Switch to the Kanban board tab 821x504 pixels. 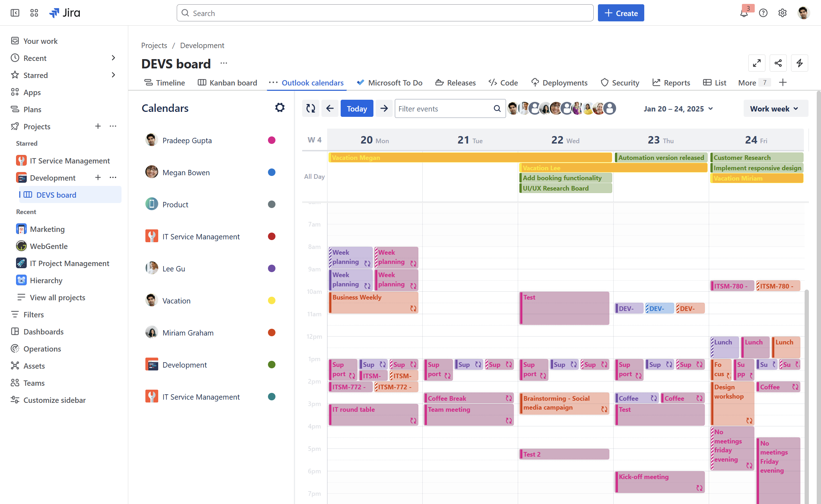tap(227, 83)
